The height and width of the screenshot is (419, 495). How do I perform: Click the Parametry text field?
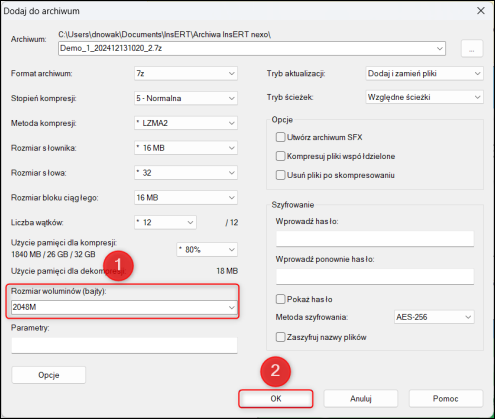point(124,345)
